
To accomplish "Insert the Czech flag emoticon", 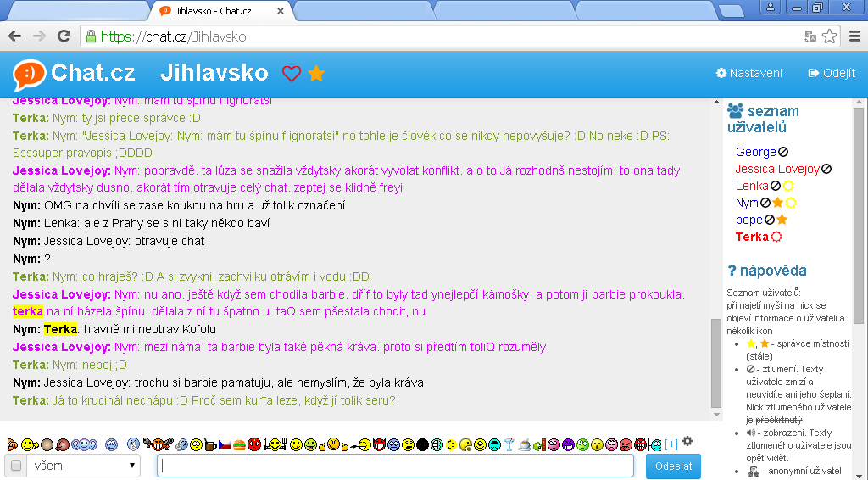I will point(225,444).
